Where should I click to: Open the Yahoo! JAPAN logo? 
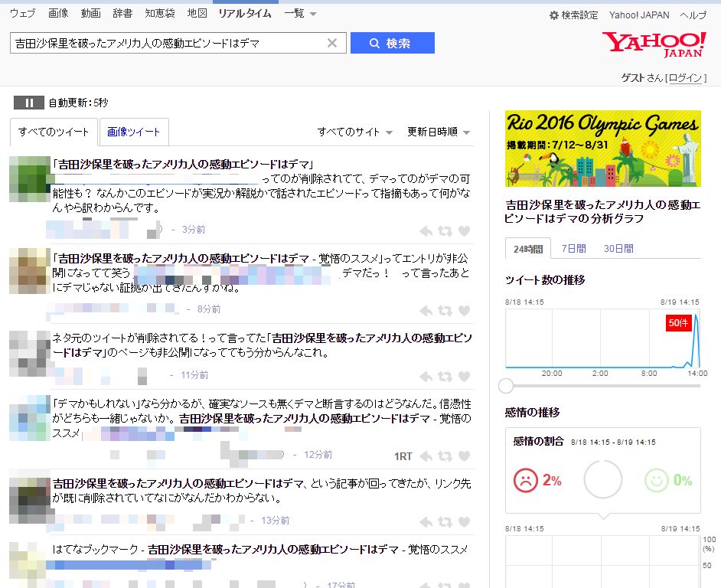[x=654, y=44]
